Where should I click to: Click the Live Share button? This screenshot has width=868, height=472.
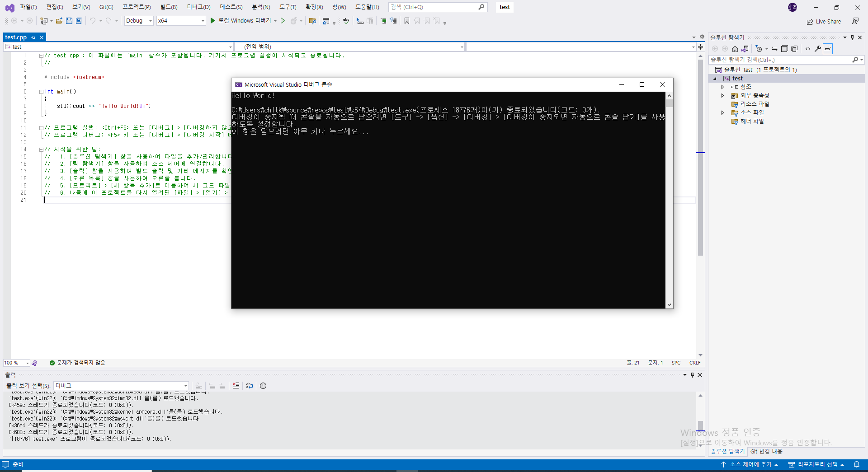[x=824, y=22]
